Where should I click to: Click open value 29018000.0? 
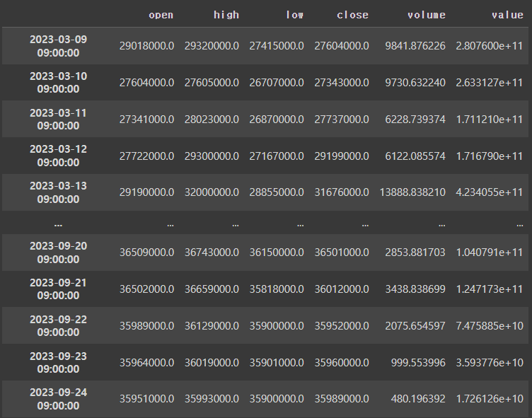(x=146, y=46)
